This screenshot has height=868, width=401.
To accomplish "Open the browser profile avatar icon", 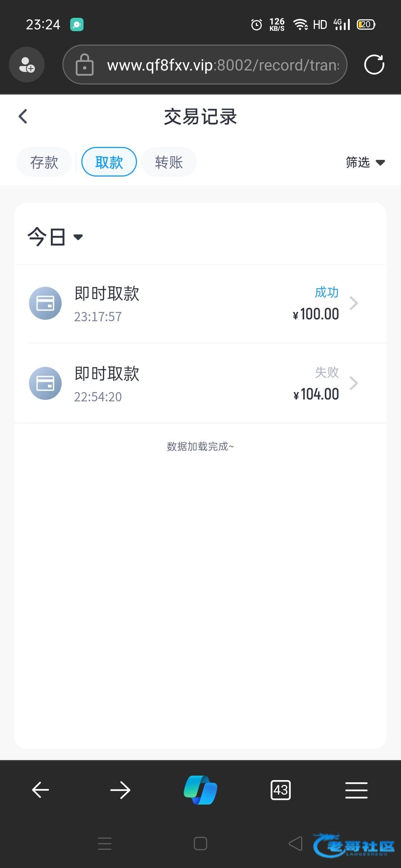I will coord(27,65).
